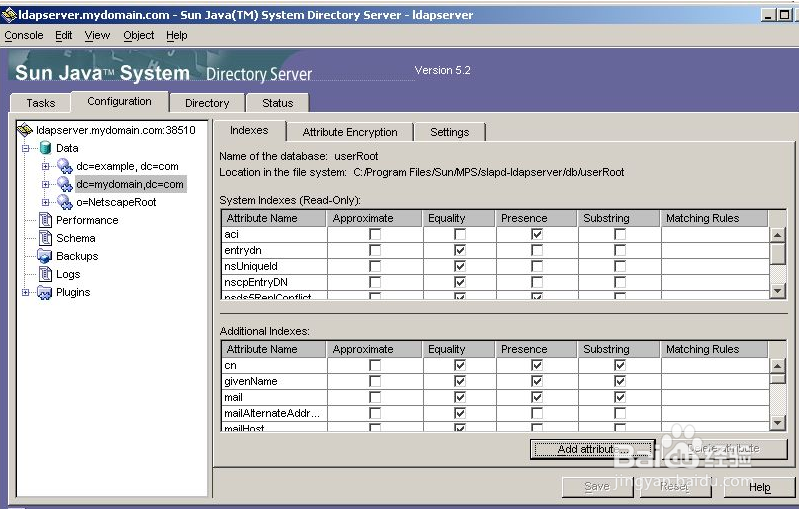Switch to the Tasks tab
799x509 pixels.
(41, 103)
